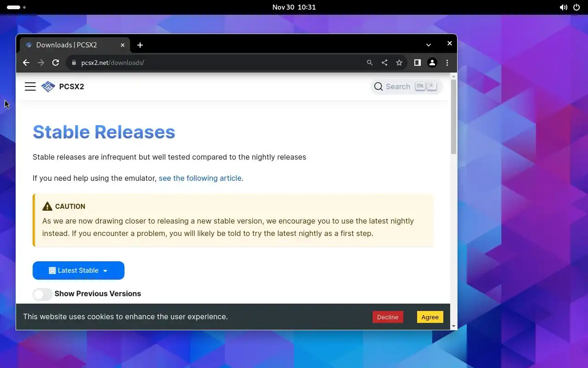
Task: Agree to the cookie notice
Action: [430, 317]
